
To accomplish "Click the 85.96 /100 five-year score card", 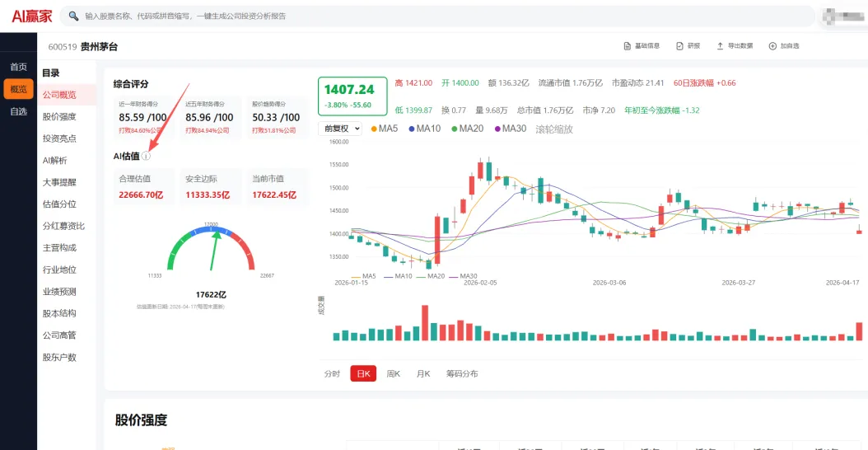I will [210, 118].
